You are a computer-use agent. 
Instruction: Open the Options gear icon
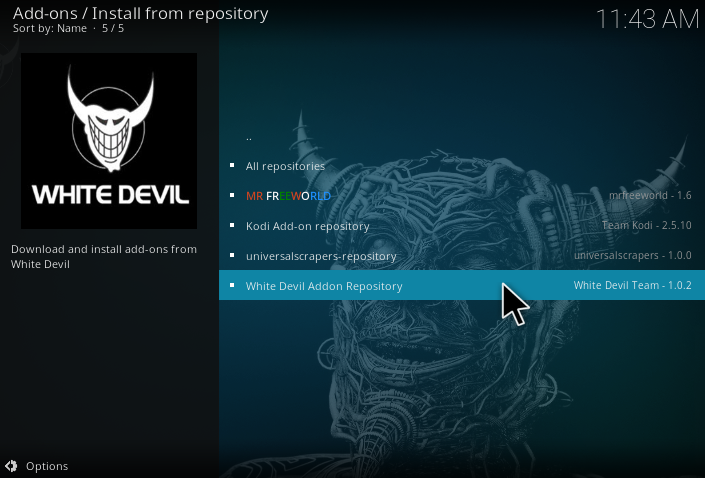pos(11,466)
